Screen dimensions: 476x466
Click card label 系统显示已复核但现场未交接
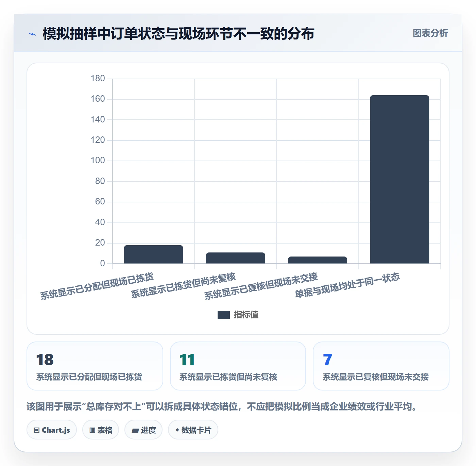pyautogui.click(x=376, y=377)
